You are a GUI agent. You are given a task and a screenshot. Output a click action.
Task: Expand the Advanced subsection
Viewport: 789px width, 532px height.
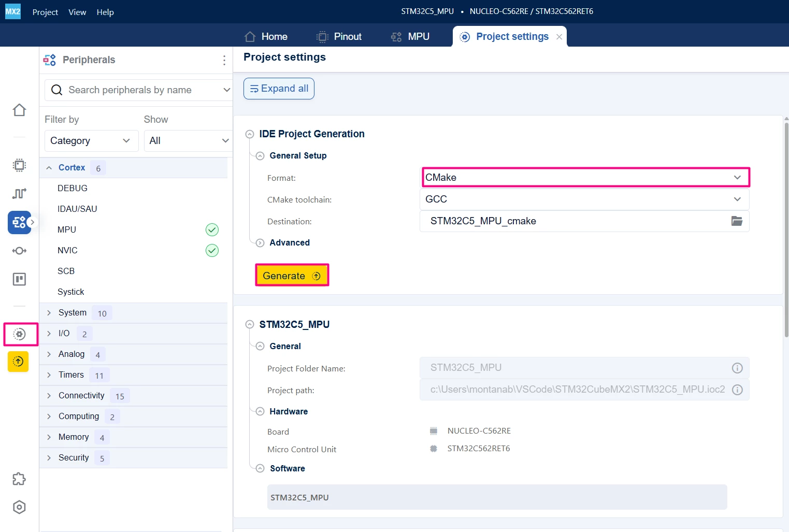point(260,243)
